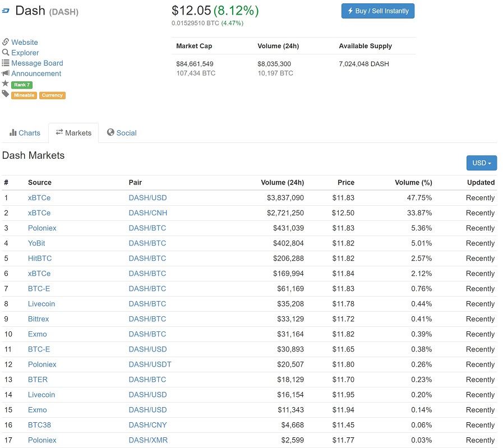
Task: Click the $12.05 headline price
Action: (191, 11)
